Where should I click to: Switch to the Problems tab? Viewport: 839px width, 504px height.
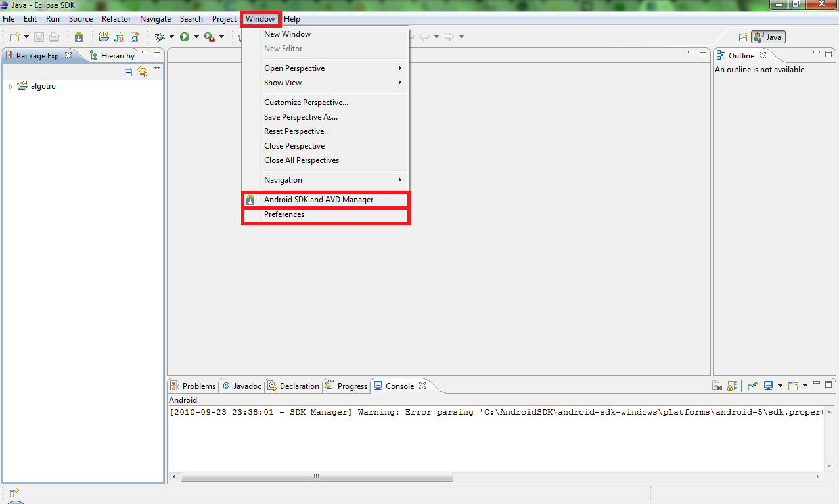point(193,386)
